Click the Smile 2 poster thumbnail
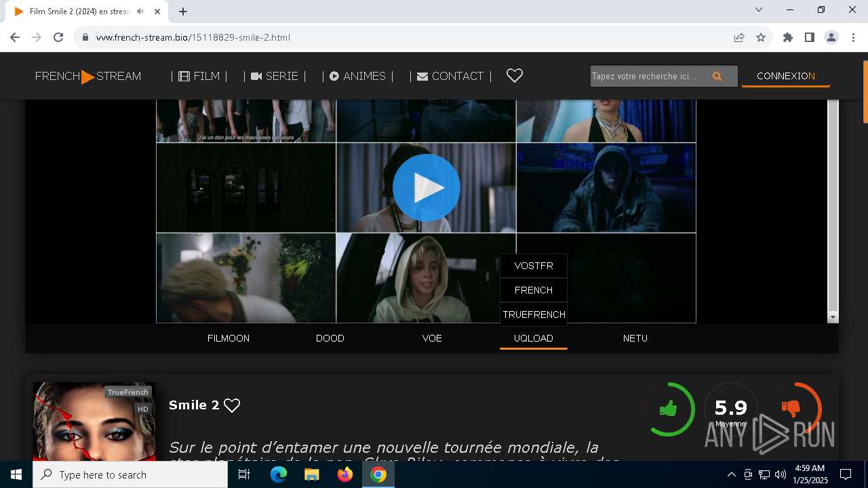Viewport: 868px width, 488px height. click(94, 422)
